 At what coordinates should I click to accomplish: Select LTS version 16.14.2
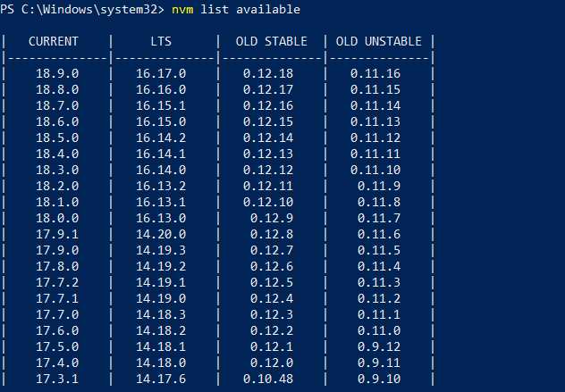click(161, 138)
